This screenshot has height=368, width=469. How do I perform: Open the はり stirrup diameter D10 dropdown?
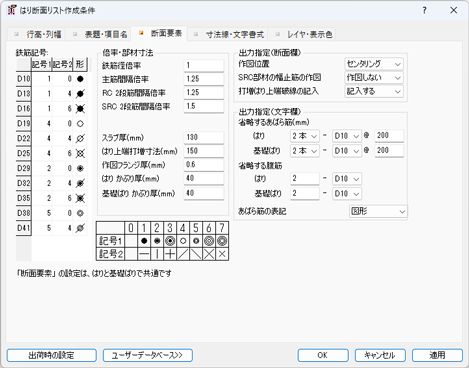[x=347, y=136]
